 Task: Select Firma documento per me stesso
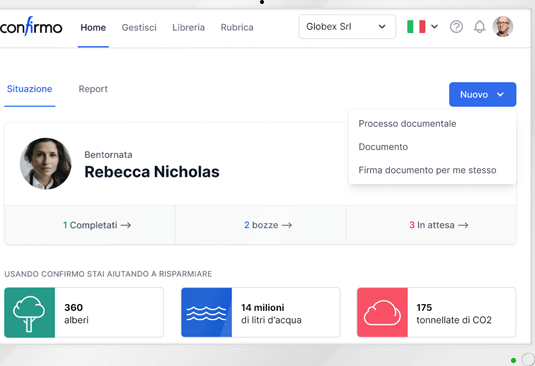click(427, 170)
